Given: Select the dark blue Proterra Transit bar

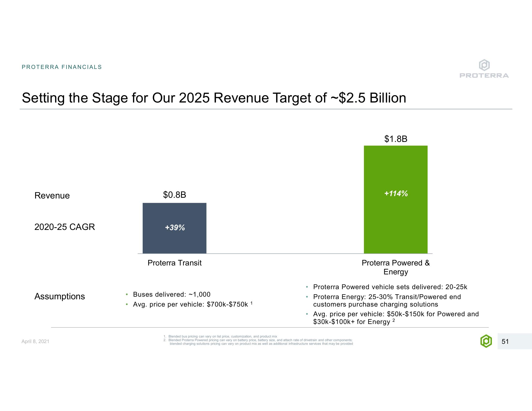Looking at the screenshot, I should [174, 228].
